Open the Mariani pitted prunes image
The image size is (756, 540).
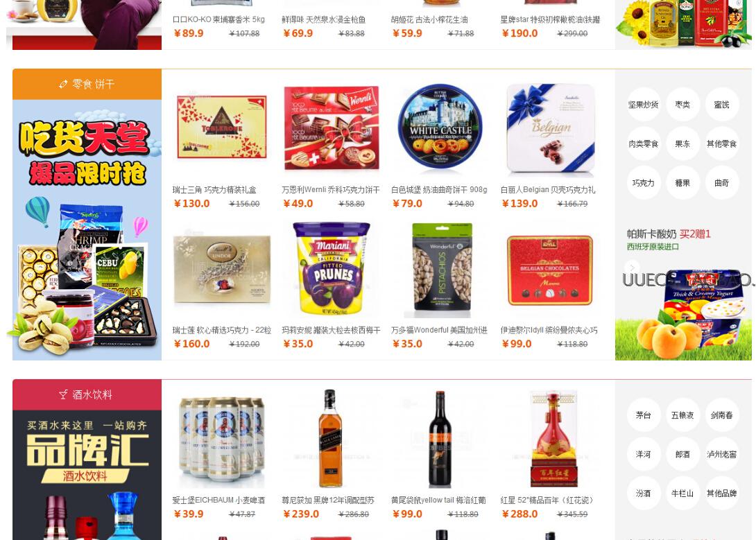pos(332,268)
